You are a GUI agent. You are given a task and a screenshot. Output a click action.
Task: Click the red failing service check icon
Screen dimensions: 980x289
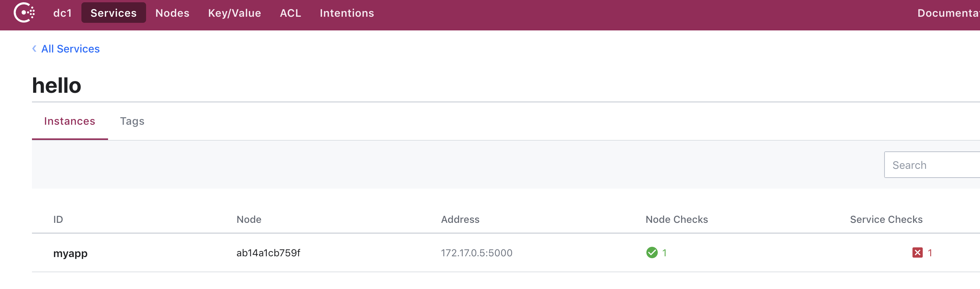tap(917, 252)
